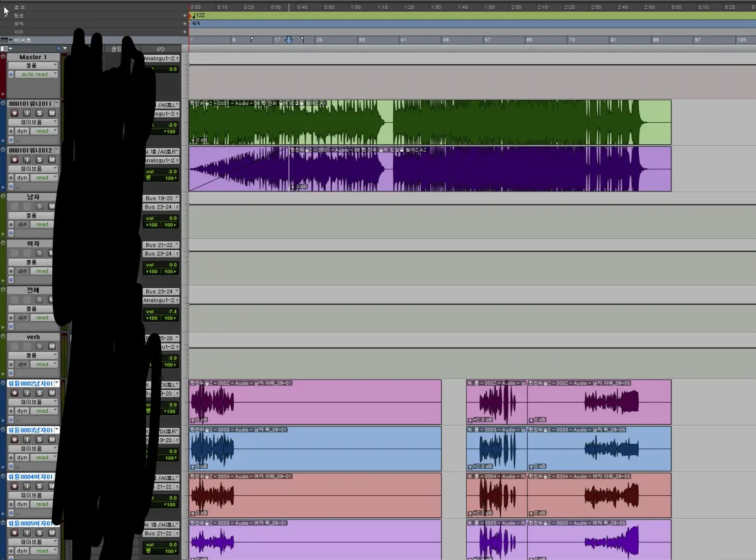Image resolution: width=756 pixels, height=560 pixels.
Task: Toggle input monitoring on track 000101워너012
Action: (x=28, y=159)
